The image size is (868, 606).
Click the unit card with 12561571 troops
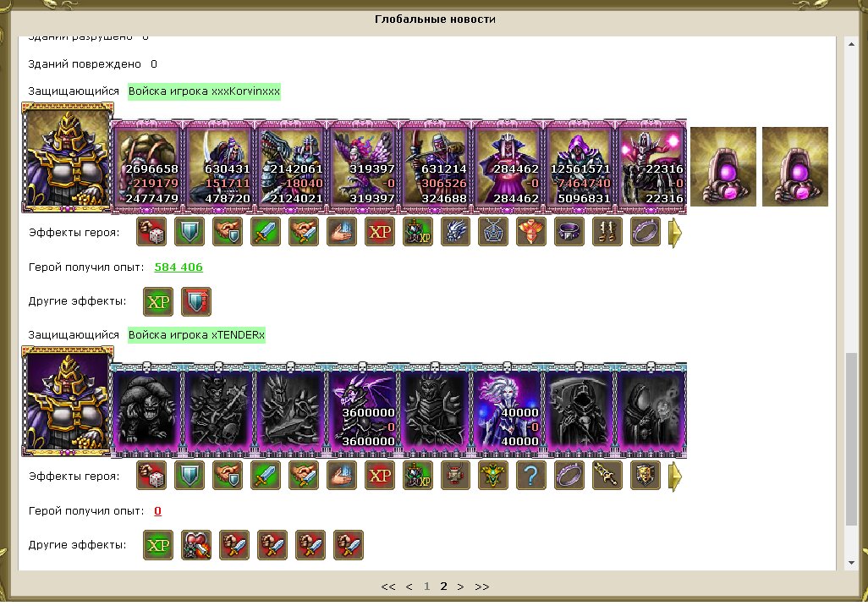(x=580, y=166)
